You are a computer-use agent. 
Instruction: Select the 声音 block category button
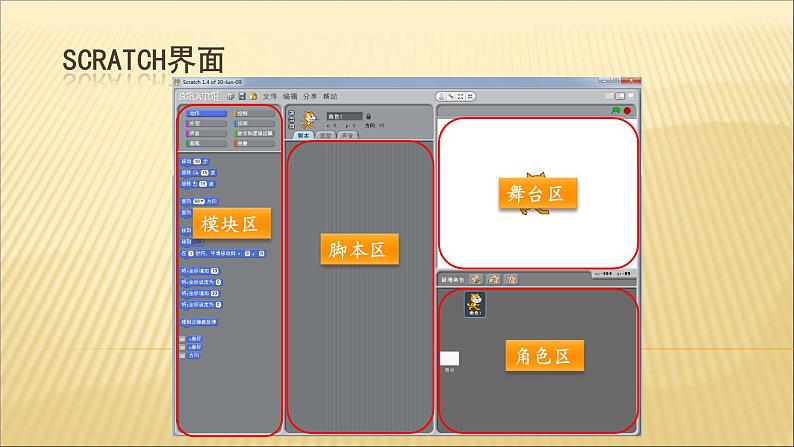pyautogui.click(x=206, y=134)
